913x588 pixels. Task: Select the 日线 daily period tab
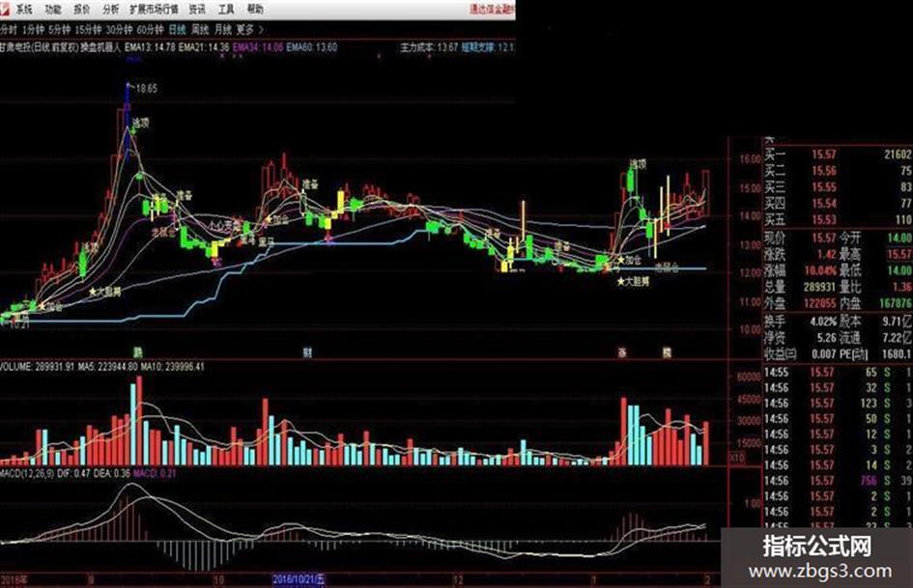[177, 29]
